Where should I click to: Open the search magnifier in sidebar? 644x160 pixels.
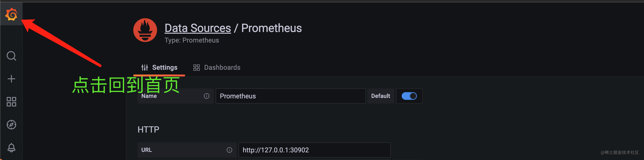pos(11,56)
